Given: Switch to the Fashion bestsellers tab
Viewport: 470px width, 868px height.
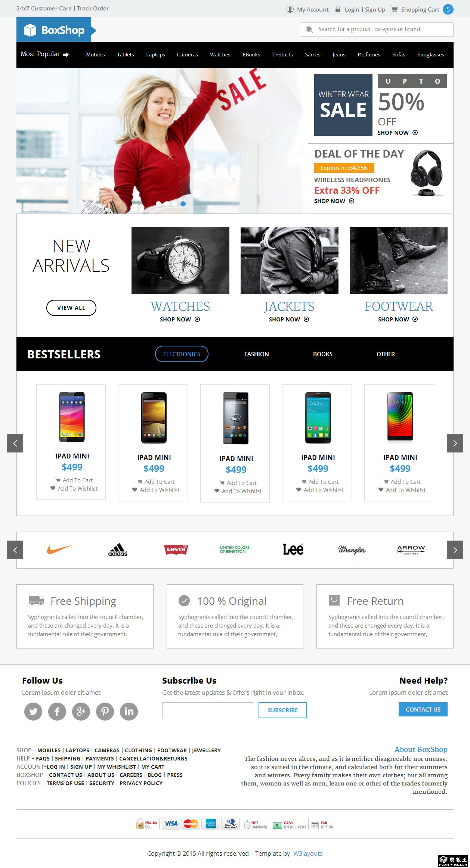Looking at the screenshot, I should pyautogui.click(x=256, y=354).
